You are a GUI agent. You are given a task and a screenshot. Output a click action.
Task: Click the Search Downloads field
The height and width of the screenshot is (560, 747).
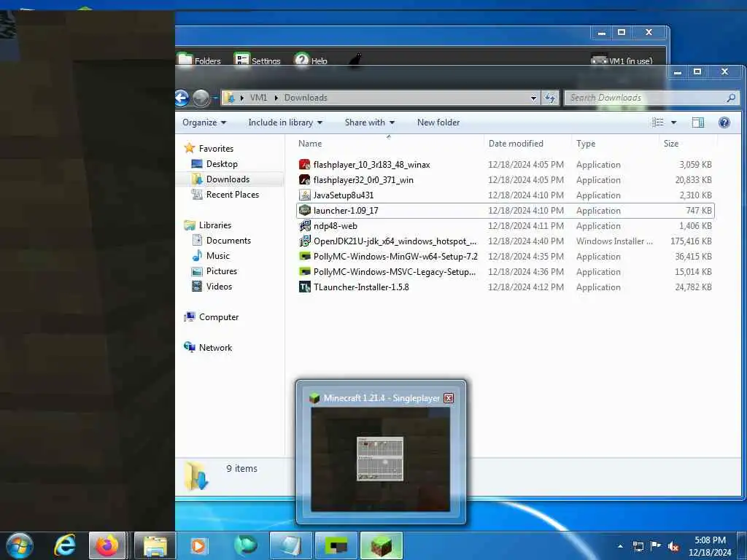[651, 98]
